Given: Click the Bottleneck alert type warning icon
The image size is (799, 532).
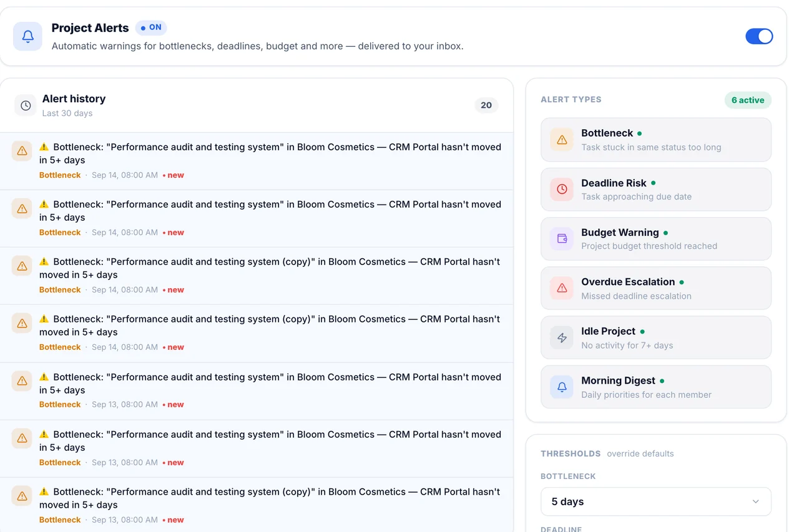Looking at the screenshot, I should [x=562, y=140].
